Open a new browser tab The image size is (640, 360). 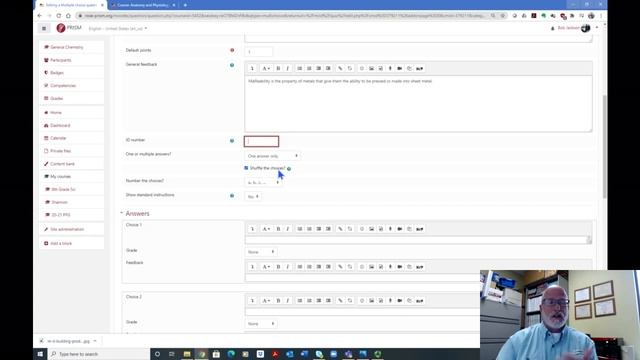(x=185, y=5)
